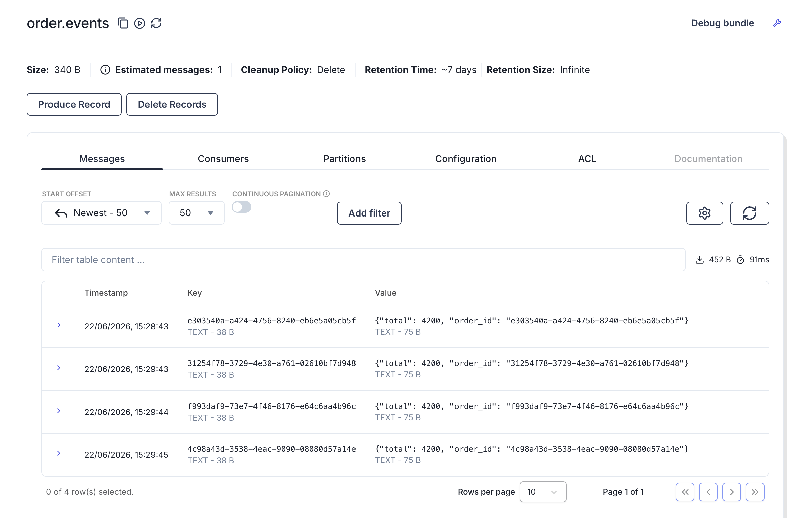Select key f993daf9-73e7-4f46-8176-e64c6aa4b96c
Image resolution: width=812 pixels, height=518 pixels.
pos(272,406)
